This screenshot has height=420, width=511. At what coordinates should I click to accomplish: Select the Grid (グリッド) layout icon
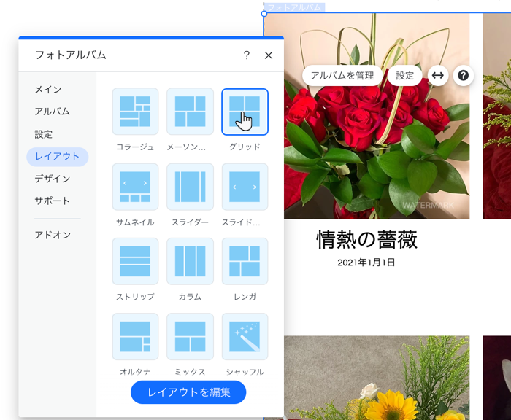click(245, 112)
